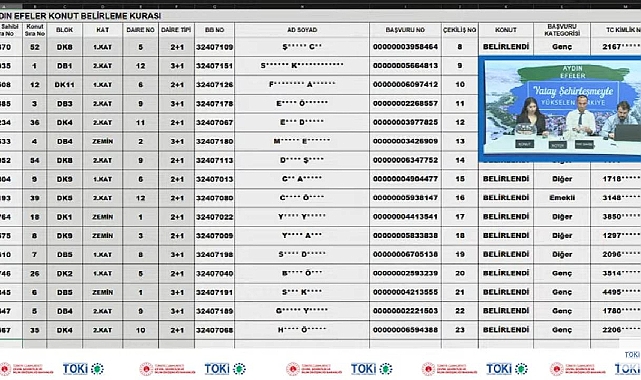Select application number 0000006347752
Screen dimensions: 641x380
click(x=405, y=160)
